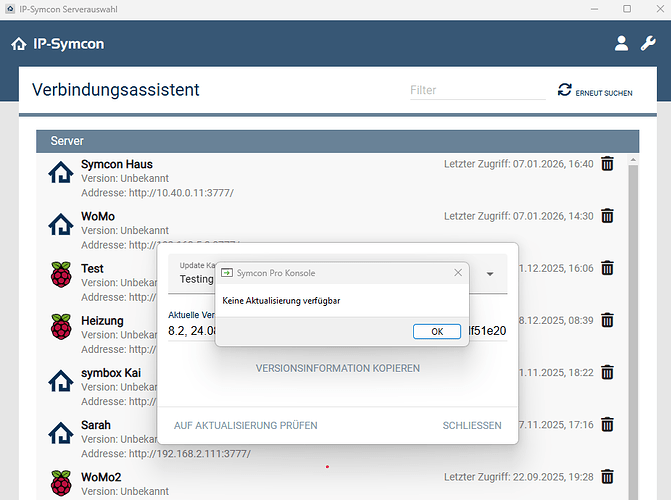Screen dimensions: 671x500
Task: Select the Test server name
Action: 92,269
